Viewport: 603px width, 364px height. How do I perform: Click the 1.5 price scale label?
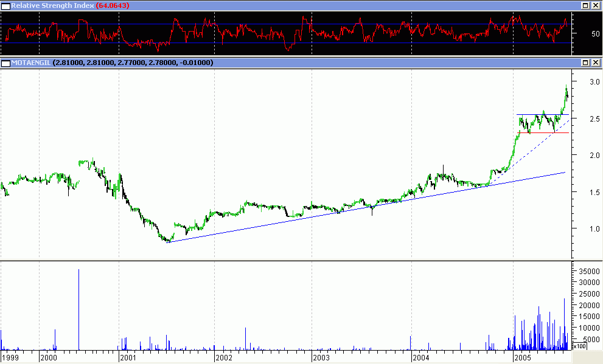tap(594, 193)
